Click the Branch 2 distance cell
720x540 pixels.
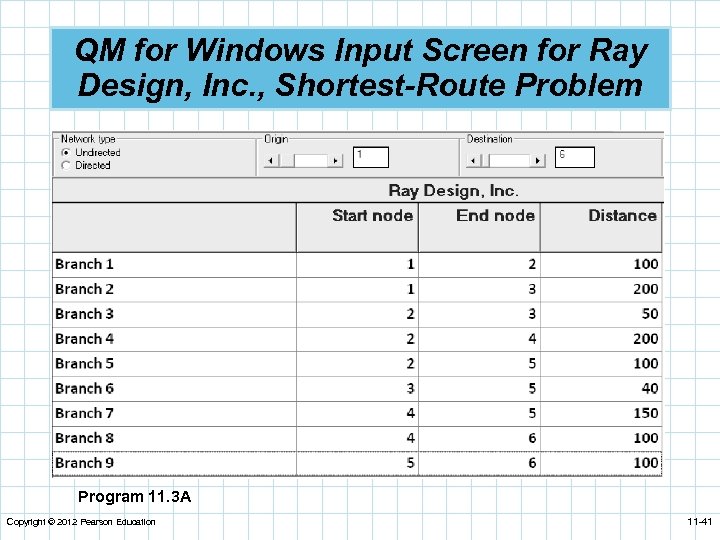(601, 289)
